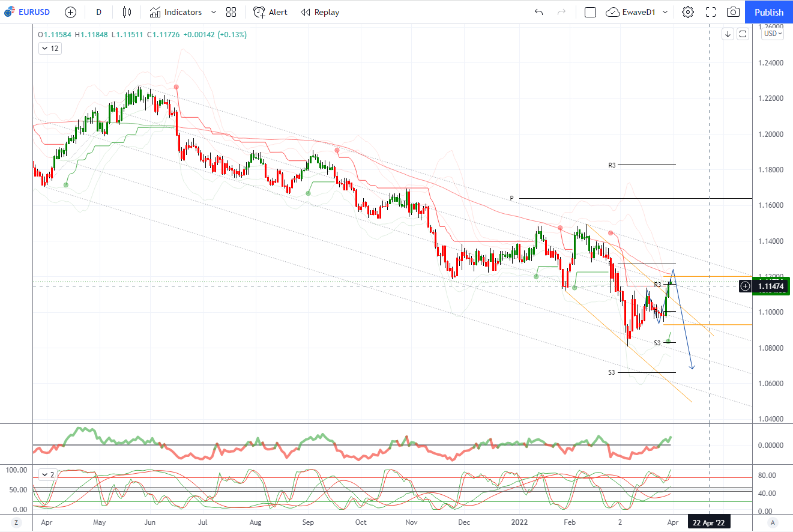The image size is (793, 532).
Task: Undo the last chart action
Action: coord(538,12)
